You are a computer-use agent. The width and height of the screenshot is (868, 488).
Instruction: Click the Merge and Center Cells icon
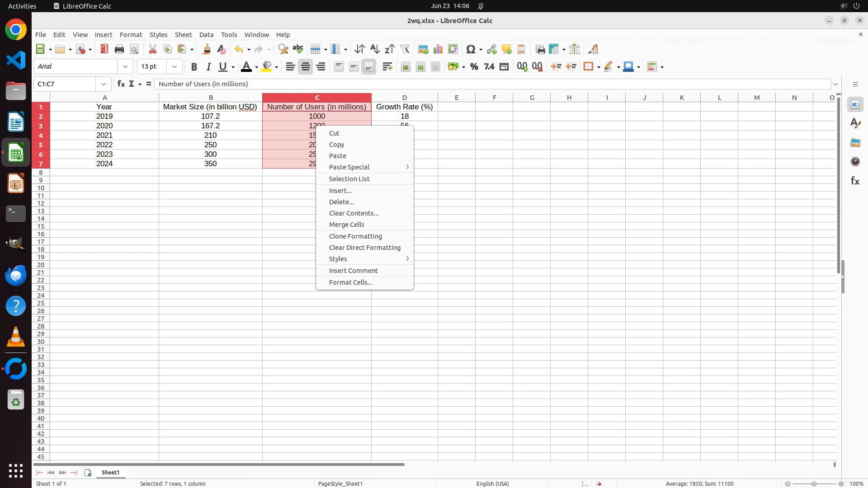point(406,67)
